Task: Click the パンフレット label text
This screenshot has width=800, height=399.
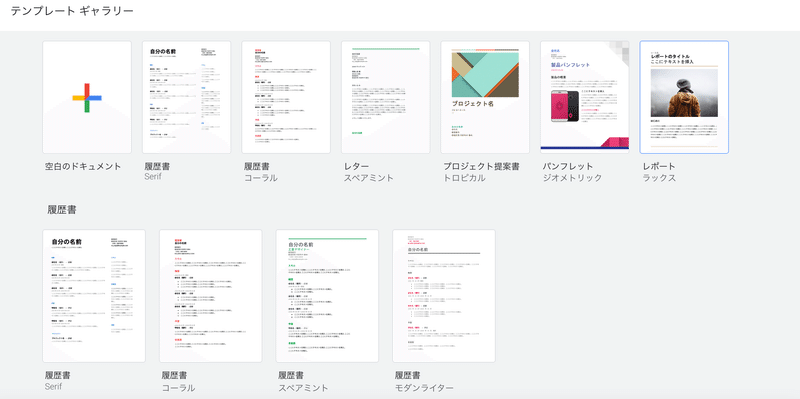Action: (x=568, y=166)
